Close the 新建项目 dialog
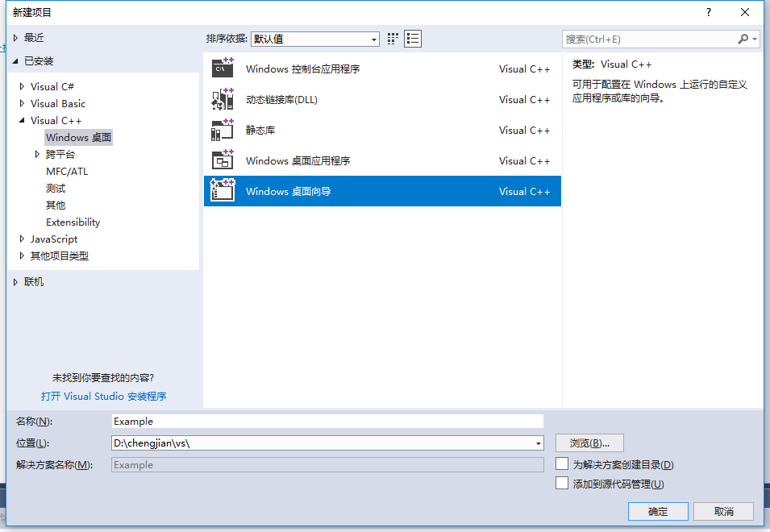 [x=744, y=12]
